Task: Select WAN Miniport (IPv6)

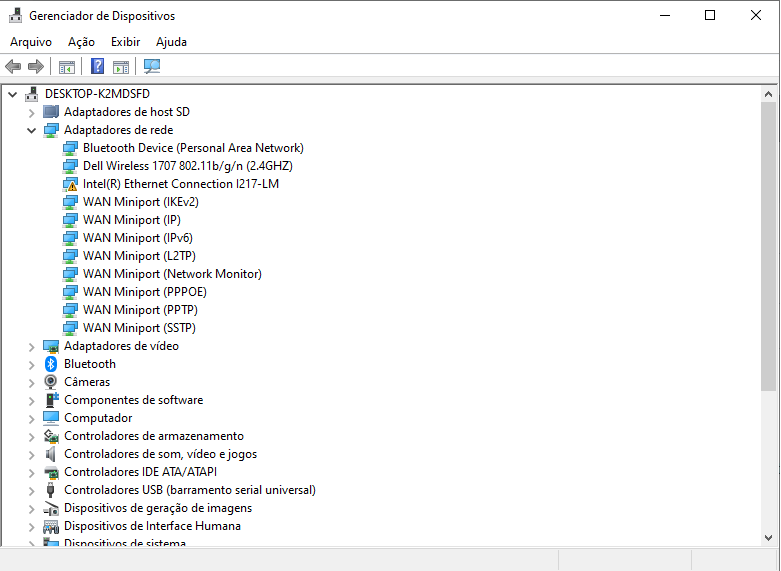Action: [x=138, y=238]
